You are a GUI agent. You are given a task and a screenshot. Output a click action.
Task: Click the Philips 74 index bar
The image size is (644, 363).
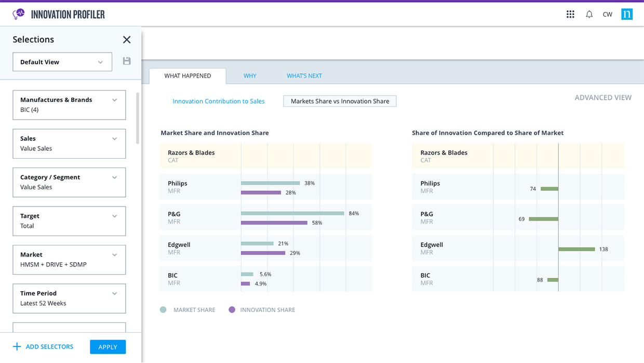(x=549, y=189)
